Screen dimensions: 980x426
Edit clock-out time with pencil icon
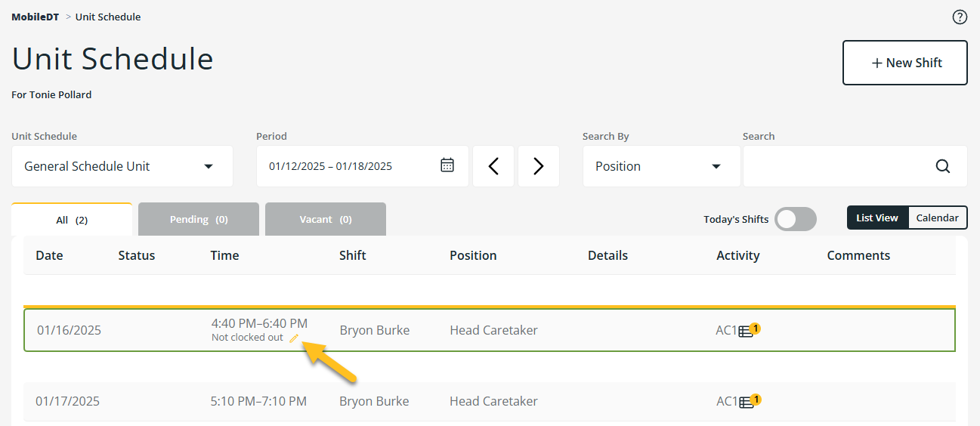pyautogui.click(x=294, y=338)
